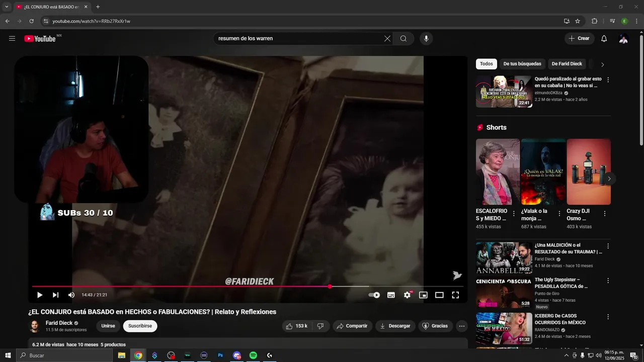Play the video

point(40,295)
